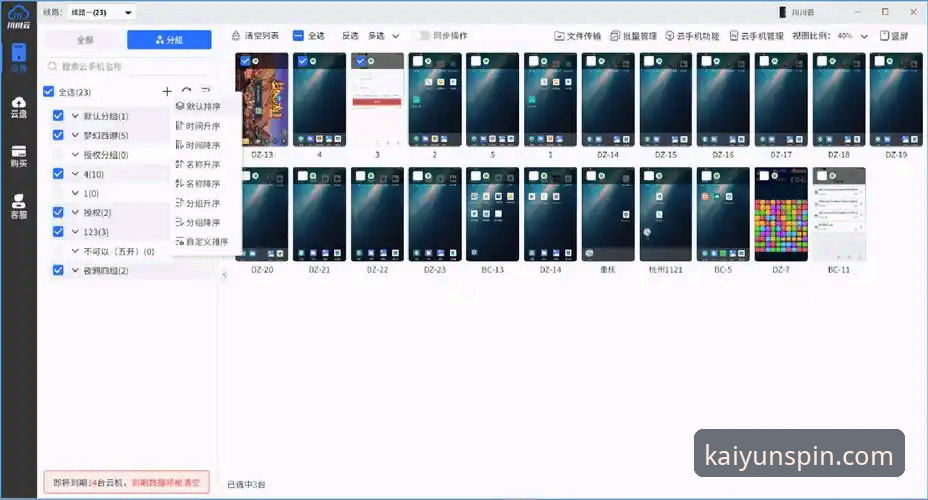This screenshot has height=500, width=928.
Task: Uncheck the 123(3) group checkbox
Action: 58,231
